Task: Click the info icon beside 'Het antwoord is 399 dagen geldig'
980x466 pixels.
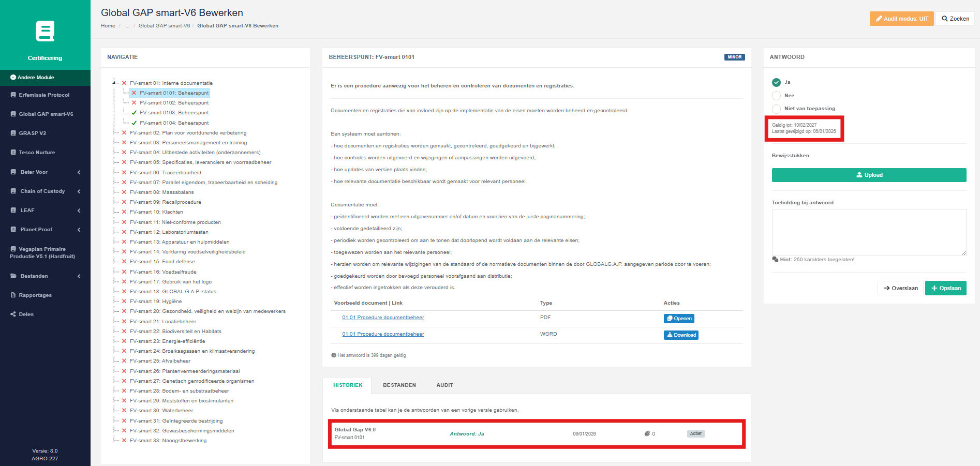Action: click(334, 355)
